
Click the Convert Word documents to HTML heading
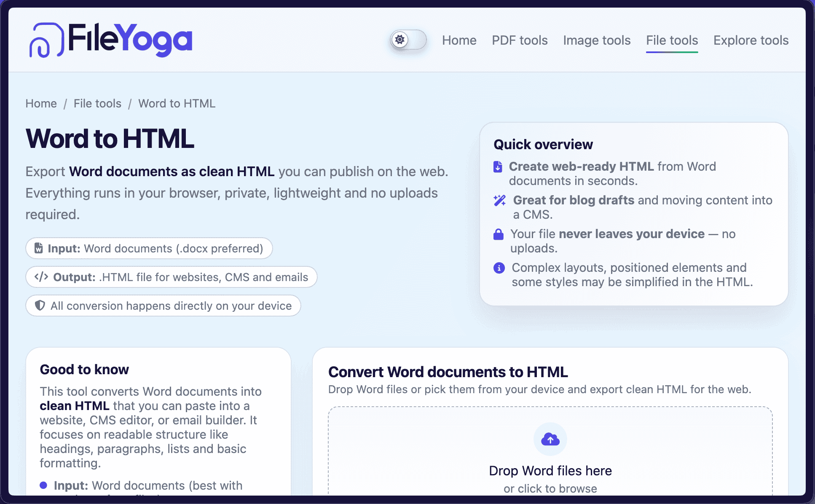(448, 372)
